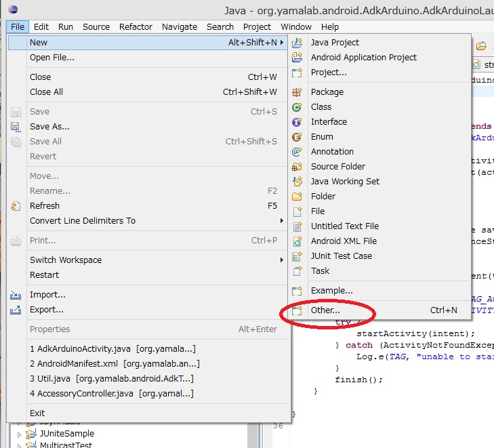
Task: Click the JUnit Test Case icon
Action: coord(297,256)
